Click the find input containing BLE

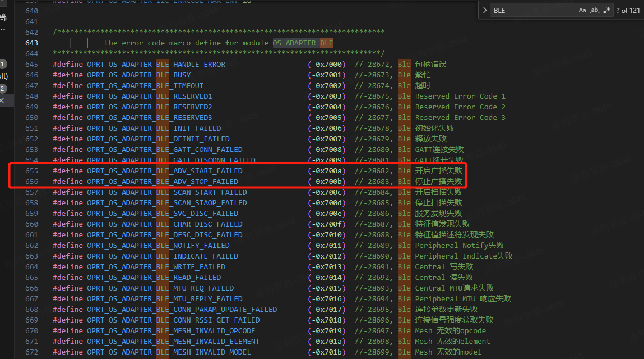coord(532,10)
